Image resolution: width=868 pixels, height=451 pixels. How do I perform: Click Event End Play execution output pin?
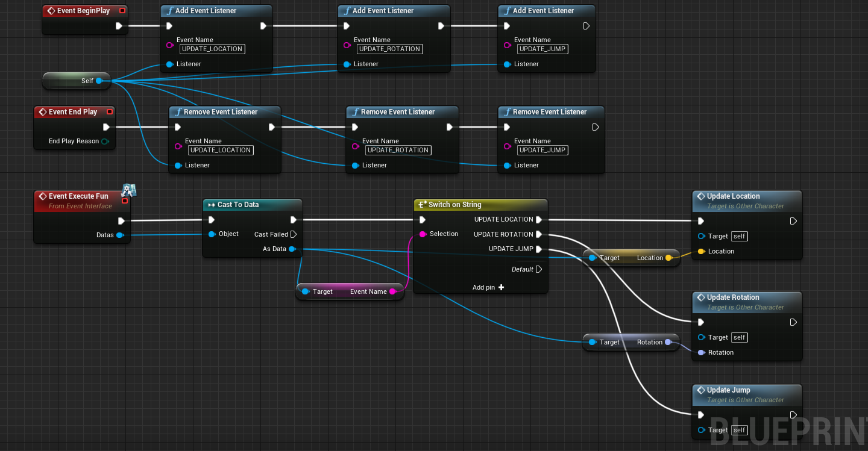[x=107, y=127]
